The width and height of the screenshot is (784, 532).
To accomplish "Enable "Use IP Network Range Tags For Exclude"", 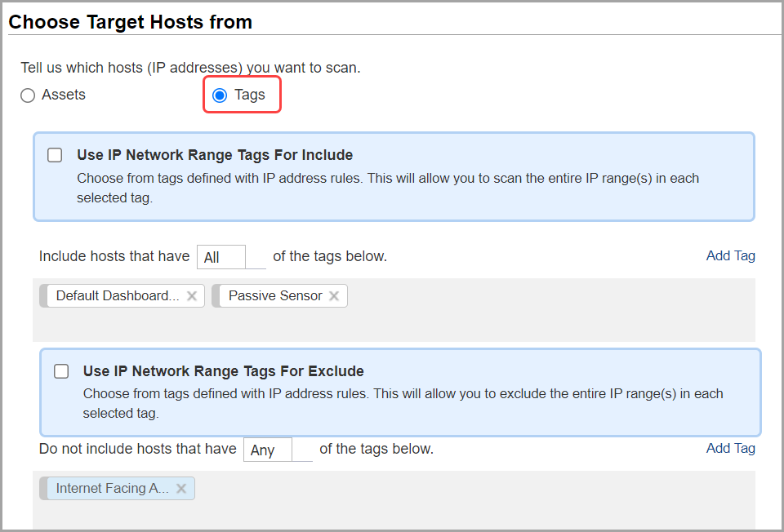I will pos(61,371).
